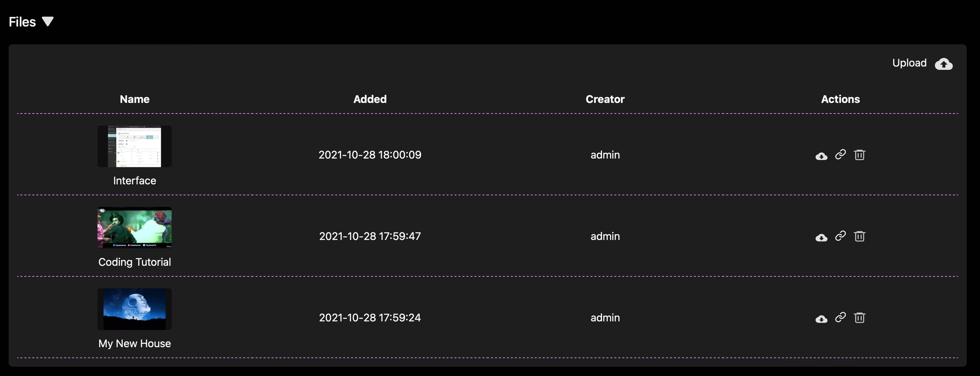
Task: Copy link for Coding Tutorial
Action: [x=840, y=236]
